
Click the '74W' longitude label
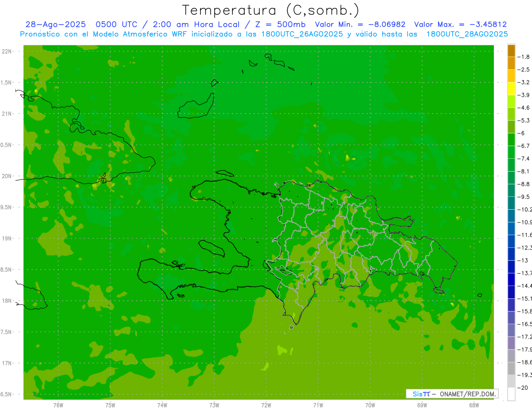pyautogui.click(x=162, y=405)
